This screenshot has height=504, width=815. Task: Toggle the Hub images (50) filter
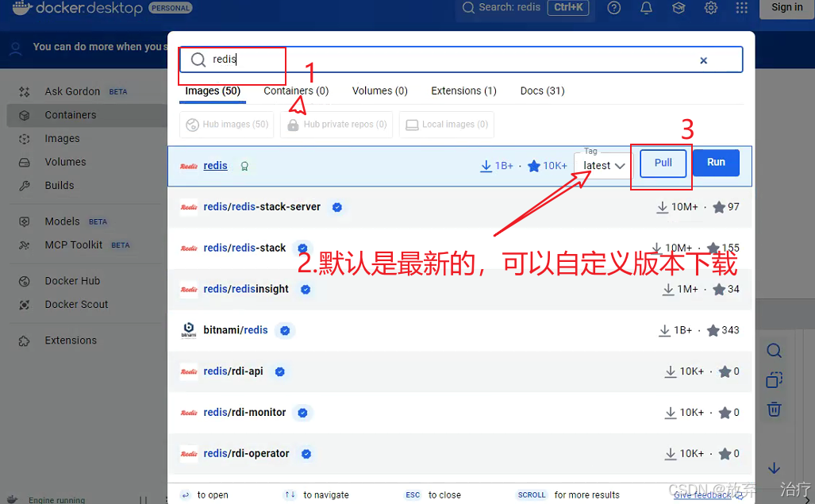coord(227,125)
